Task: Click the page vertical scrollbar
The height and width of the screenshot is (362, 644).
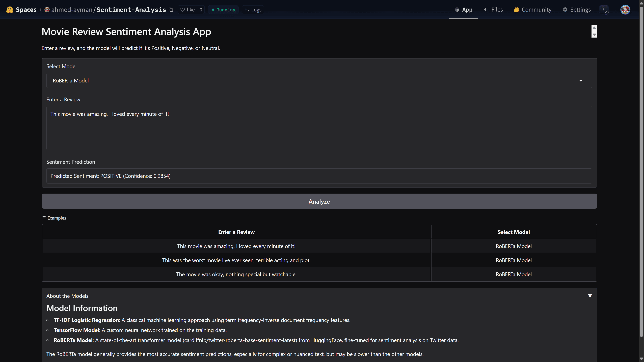Action: click(641, 175)
